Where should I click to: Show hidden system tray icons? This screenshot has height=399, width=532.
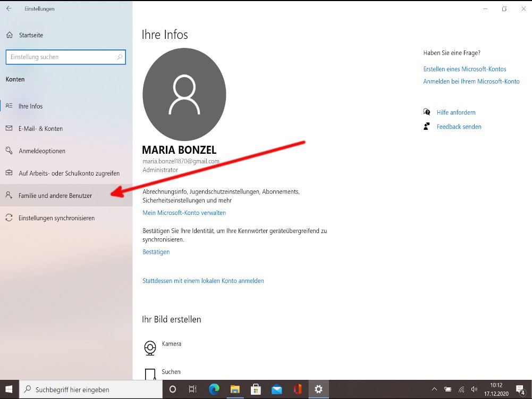coord(435,389)
